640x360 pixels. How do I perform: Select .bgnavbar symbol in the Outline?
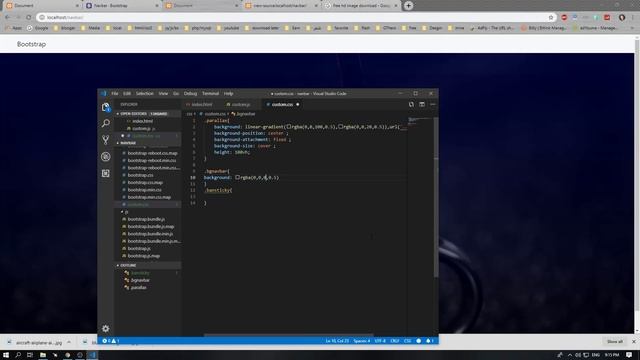tap(140, 280)
